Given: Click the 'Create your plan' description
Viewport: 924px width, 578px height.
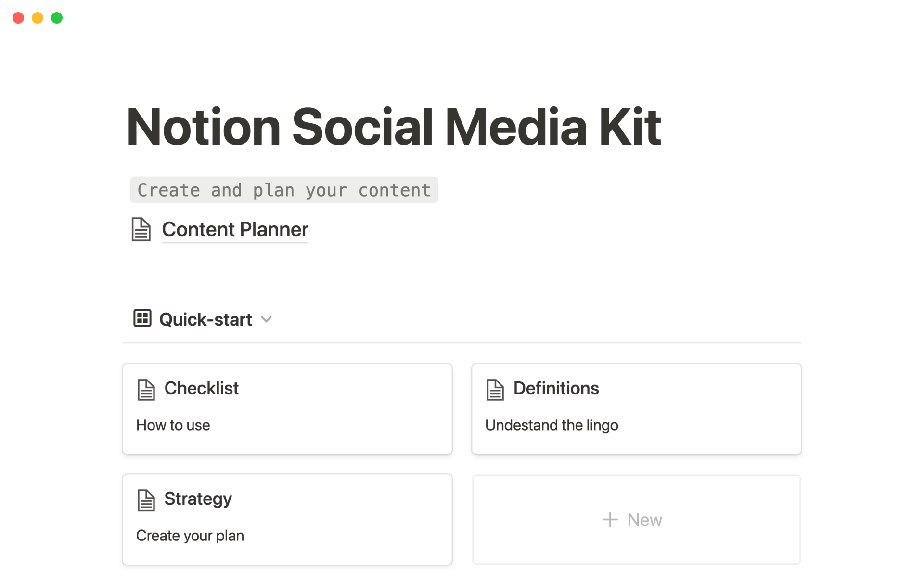Looking at the screenshot, I should 190,536.
